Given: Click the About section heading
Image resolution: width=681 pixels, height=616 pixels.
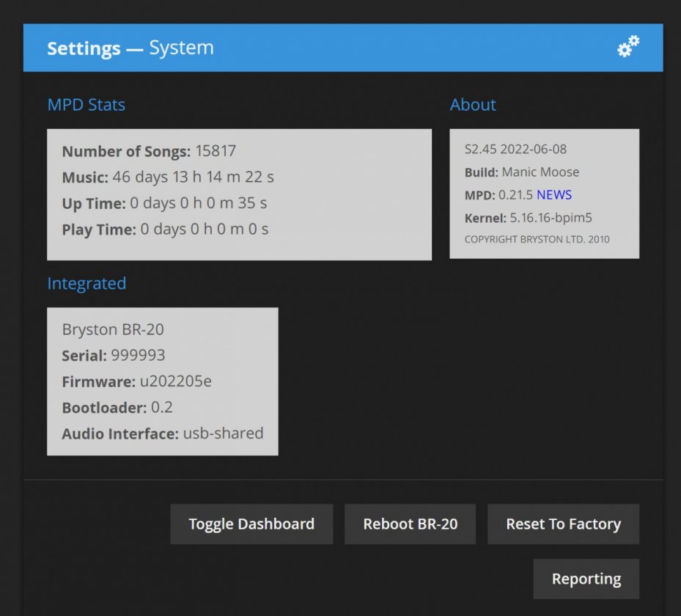Looking at the screenshot, I should (473, 105).
